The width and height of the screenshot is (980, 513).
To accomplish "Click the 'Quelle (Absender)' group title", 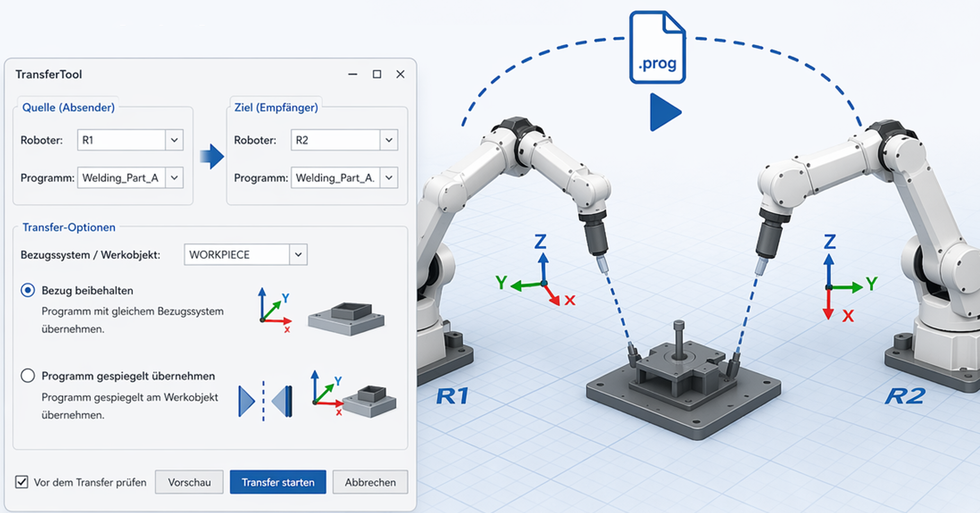I will pyautogui.click(x=68, y=107).
